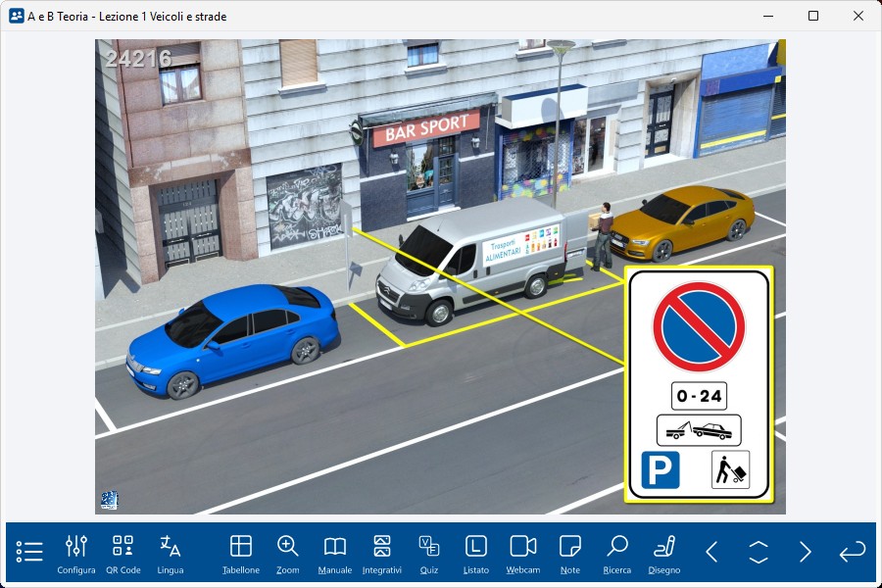Click the application icon in title bar

(x=17, y=16)
